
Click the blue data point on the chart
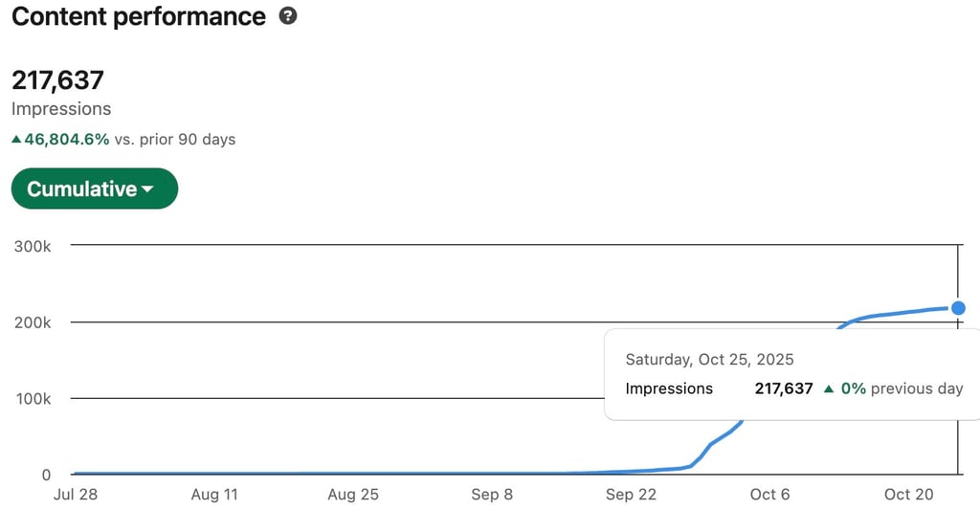click(958, 308)
